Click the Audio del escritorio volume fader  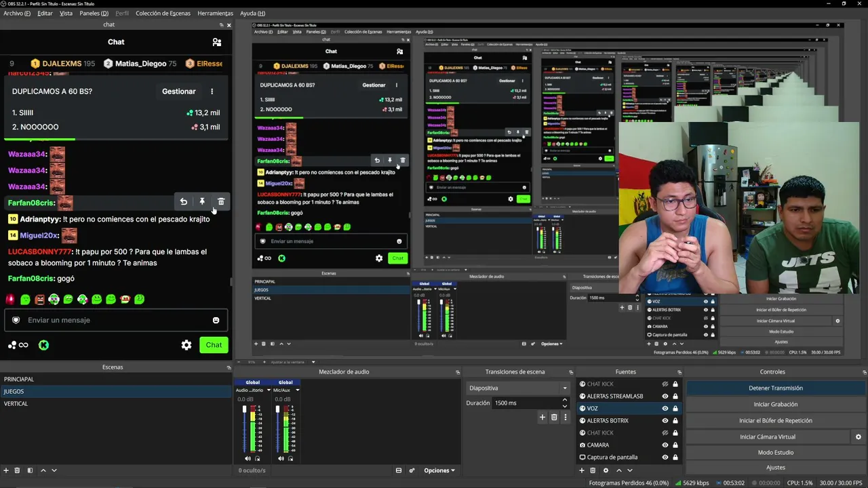click(x=245, y=409)
